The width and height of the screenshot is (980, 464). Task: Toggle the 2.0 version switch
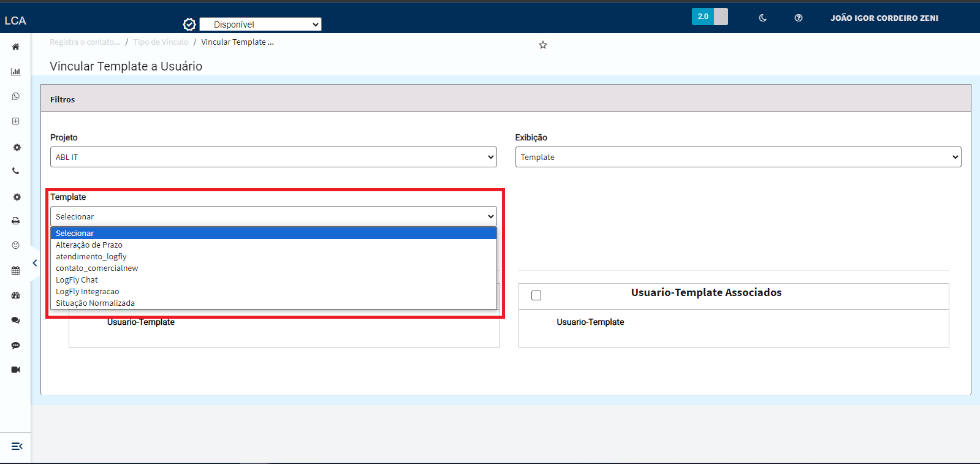pyautogui.click(x=710, y=17)
